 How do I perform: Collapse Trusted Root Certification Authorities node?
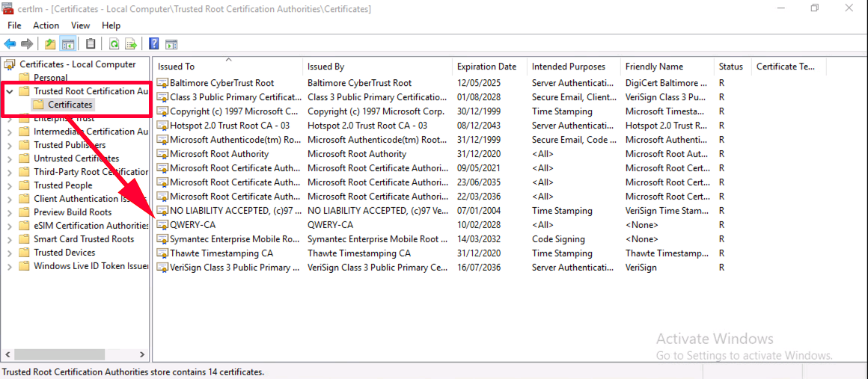(10, 90)
